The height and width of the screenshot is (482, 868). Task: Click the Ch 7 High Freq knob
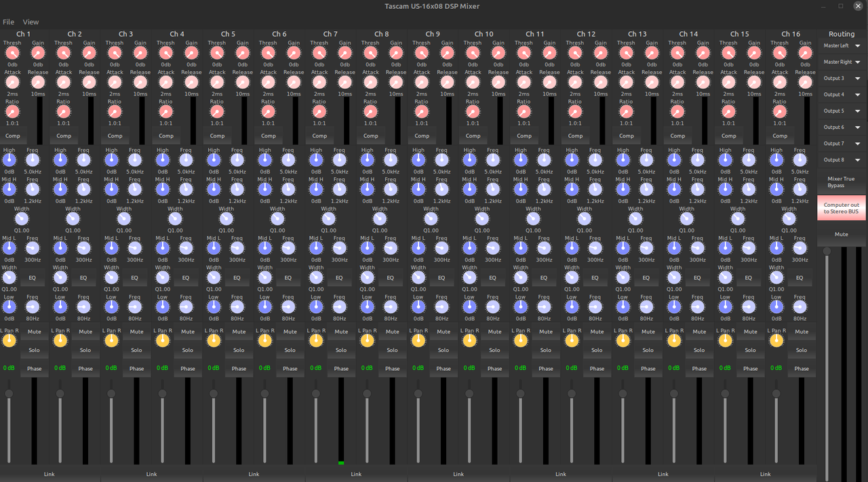339,160
